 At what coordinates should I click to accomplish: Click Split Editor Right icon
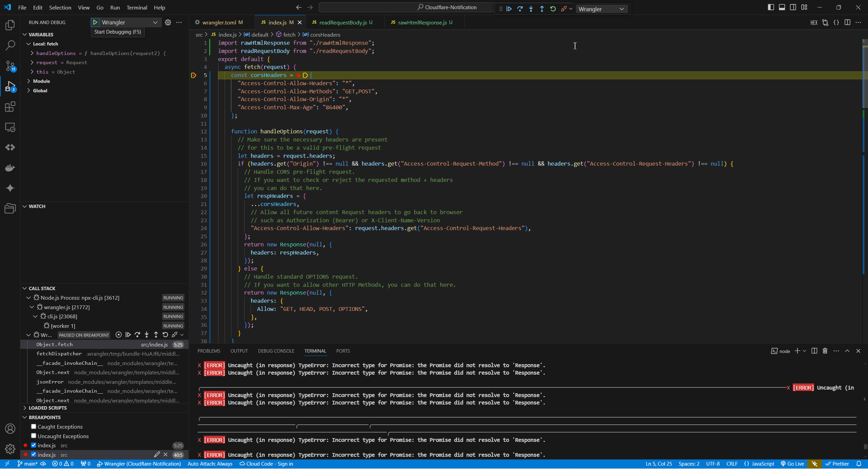click(847, 22)
